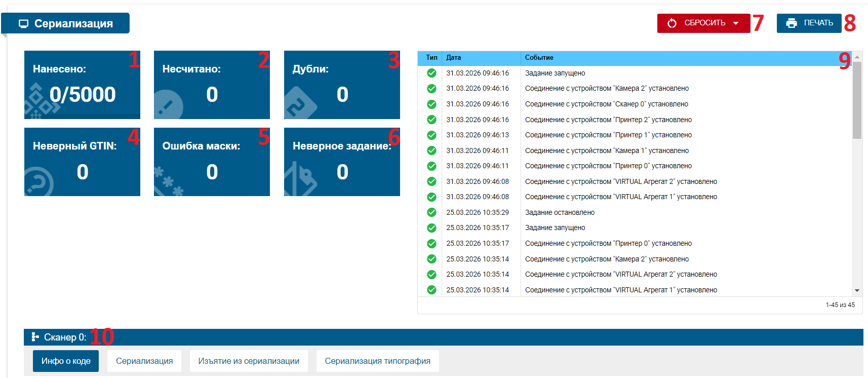The height and width of the screenshot is (378, 868).
Task: Click status icon for 'Сканер 0' connection row
Action: (x=431, y=104)
